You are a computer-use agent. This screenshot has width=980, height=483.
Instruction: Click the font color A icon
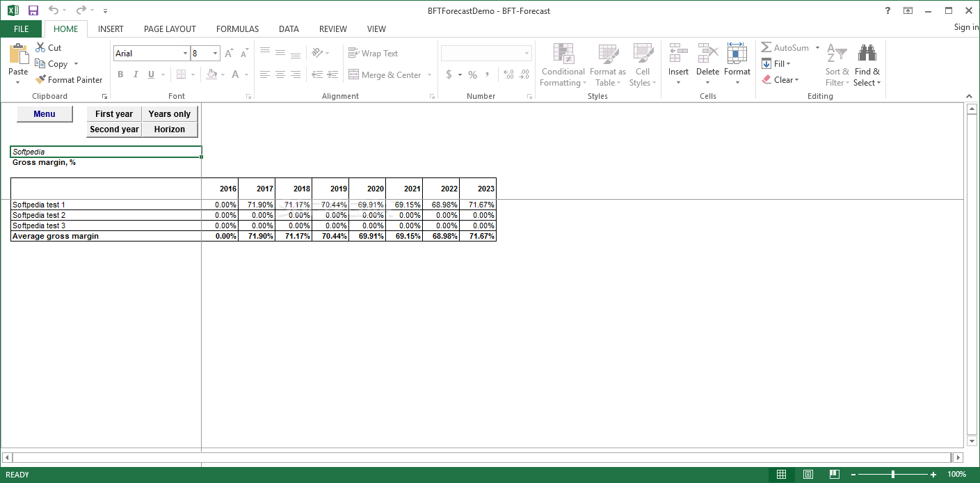click(236, 74)
